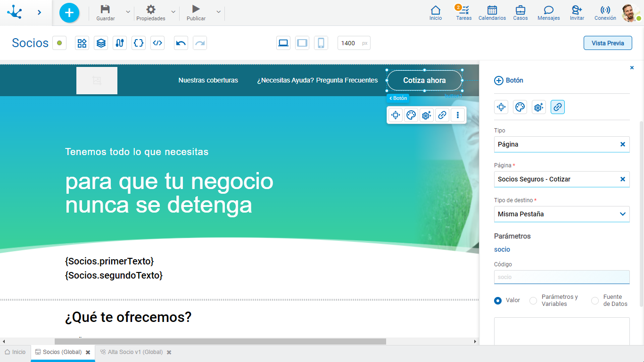Click palette icon in floating button toolbar

click(411, 115)
